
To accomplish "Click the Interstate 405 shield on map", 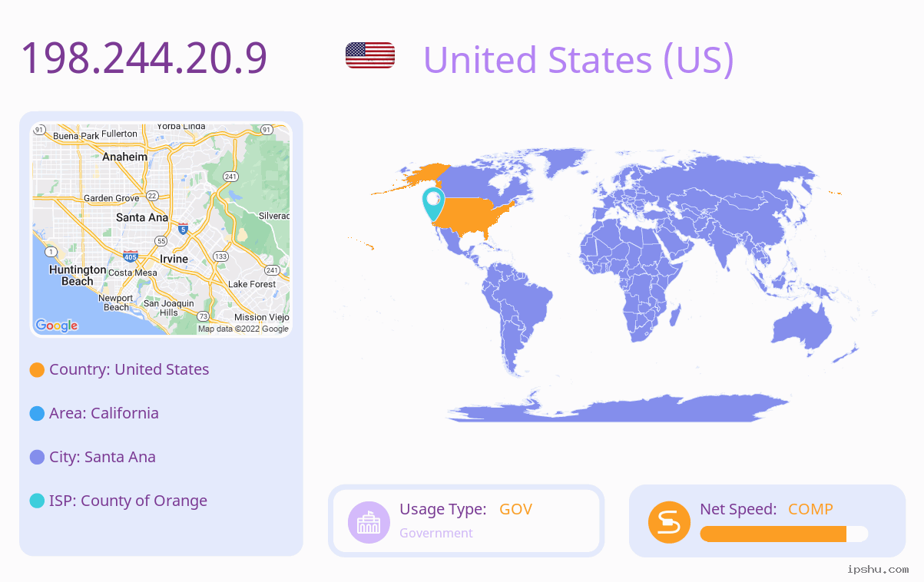I will coord(131,256).
